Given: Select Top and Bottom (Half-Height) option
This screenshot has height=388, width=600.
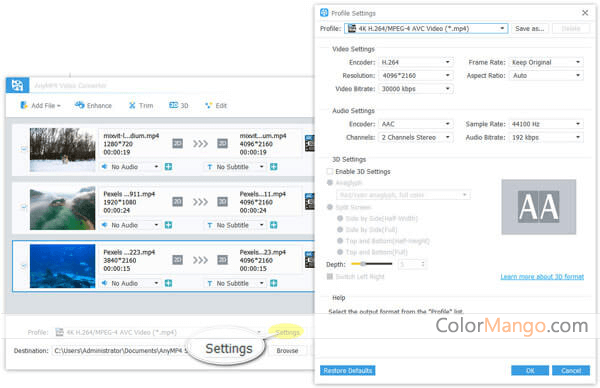Looking at the screenshot, I should (340, 241).
